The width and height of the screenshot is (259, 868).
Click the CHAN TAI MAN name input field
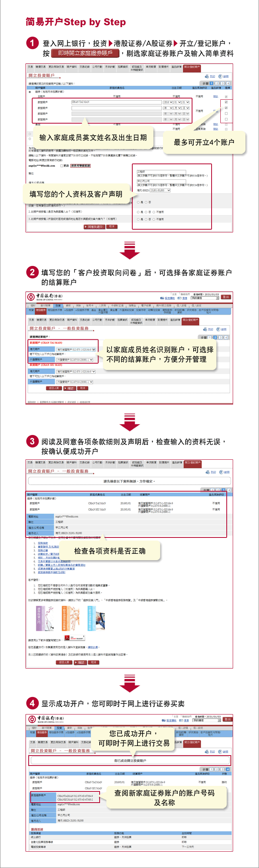point(116,102)
